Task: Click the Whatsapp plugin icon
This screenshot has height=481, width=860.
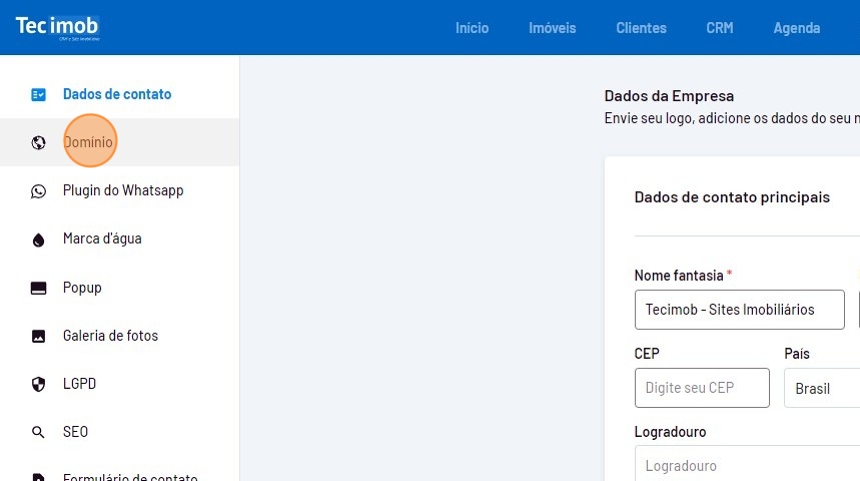Action: (39, 191)
